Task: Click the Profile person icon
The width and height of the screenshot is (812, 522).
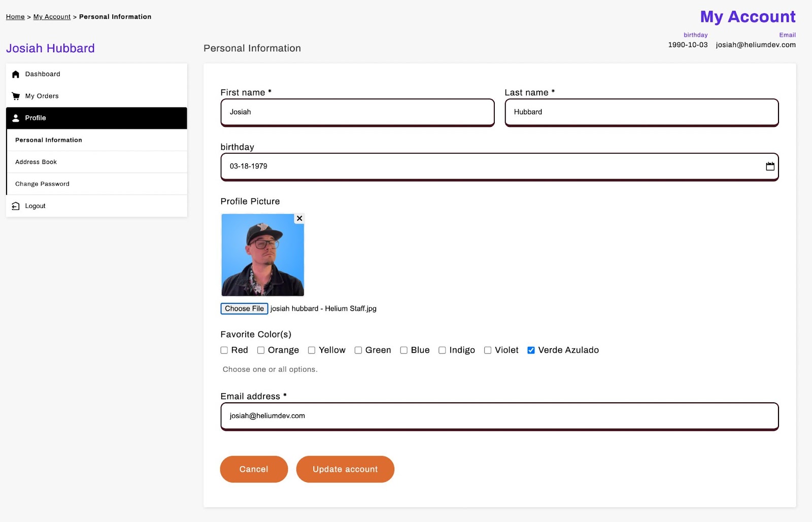Action: tap(16, 118)
